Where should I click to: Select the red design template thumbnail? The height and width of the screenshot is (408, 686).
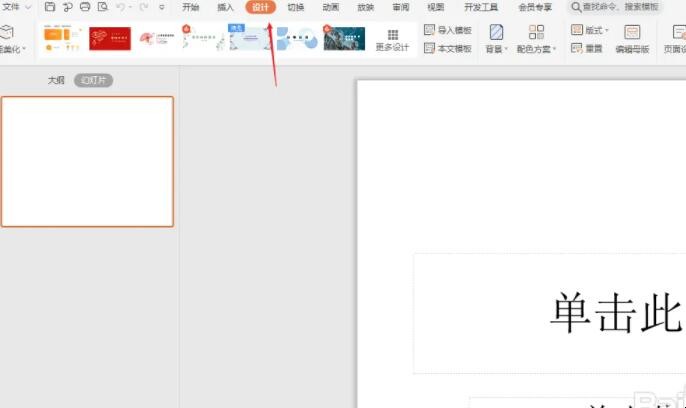(110, 39)
